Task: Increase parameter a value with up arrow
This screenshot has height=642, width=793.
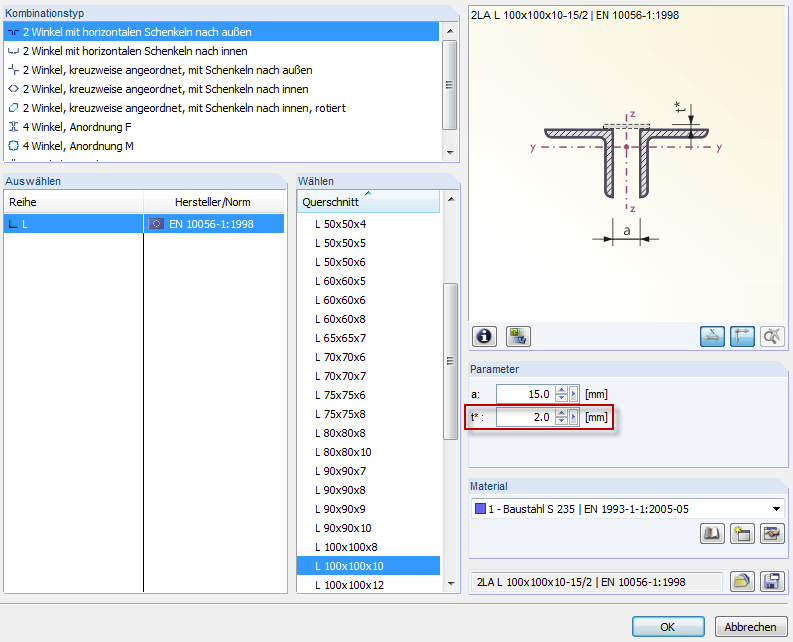Action: click(561, 390)
